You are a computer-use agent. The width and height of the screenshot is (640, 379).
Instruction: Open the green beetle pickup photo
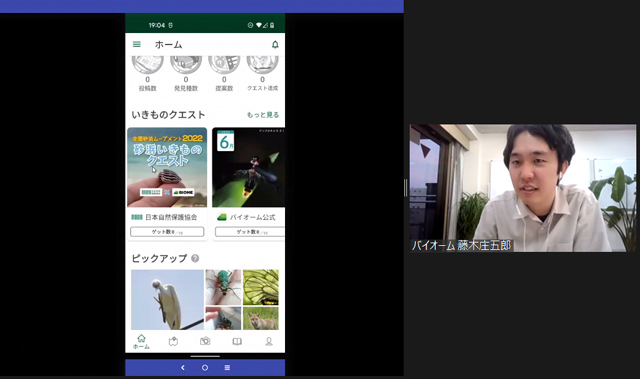tap(223, 287)
